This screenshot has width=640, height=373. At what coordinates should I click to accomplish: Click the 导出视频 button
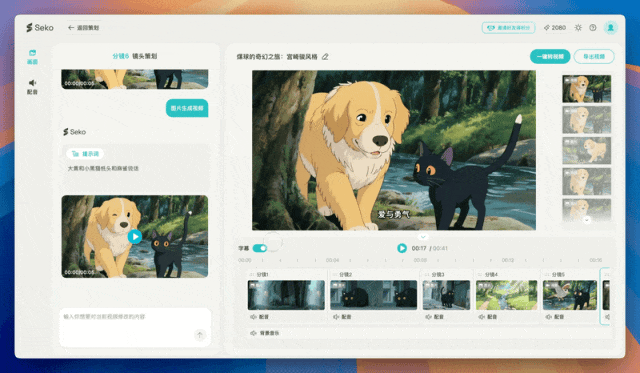594,56
